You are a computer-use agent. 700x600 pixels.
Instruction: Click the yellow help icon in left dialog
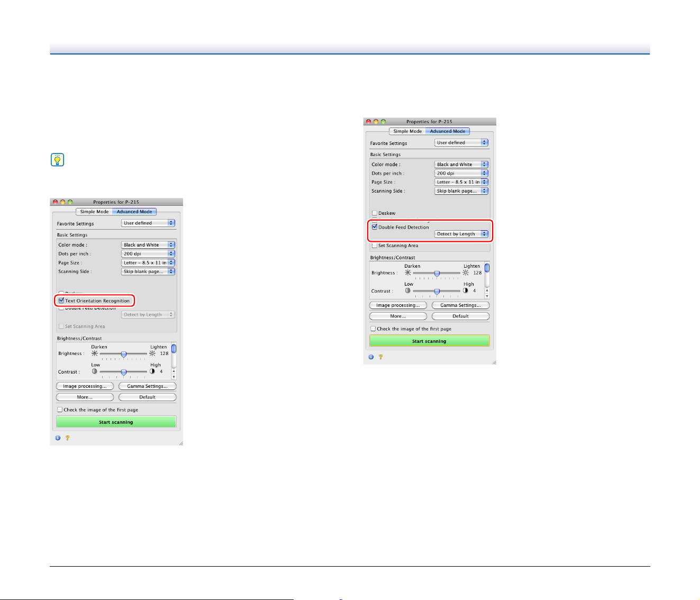point(67,438)
